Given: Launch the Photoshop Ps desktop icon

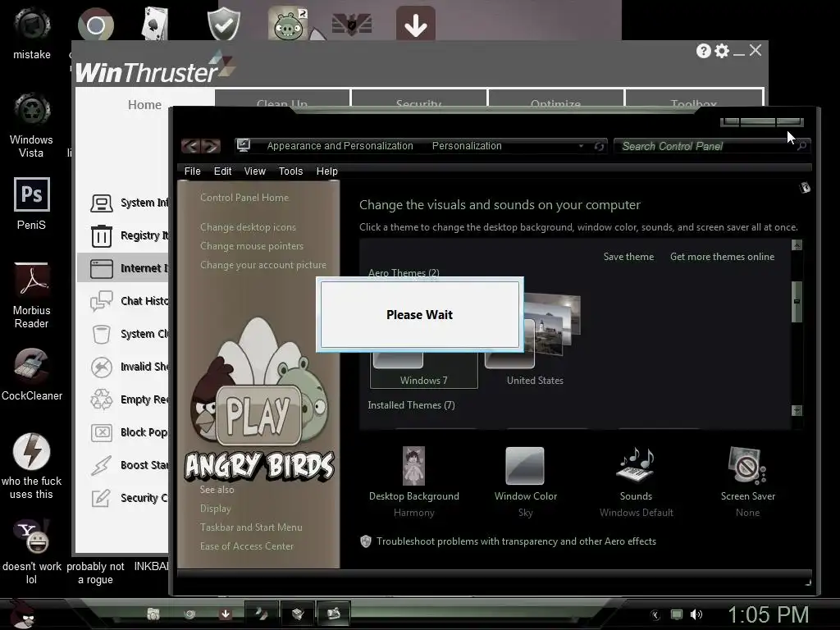Looking at the screenshot, I should tap(32, 194).
